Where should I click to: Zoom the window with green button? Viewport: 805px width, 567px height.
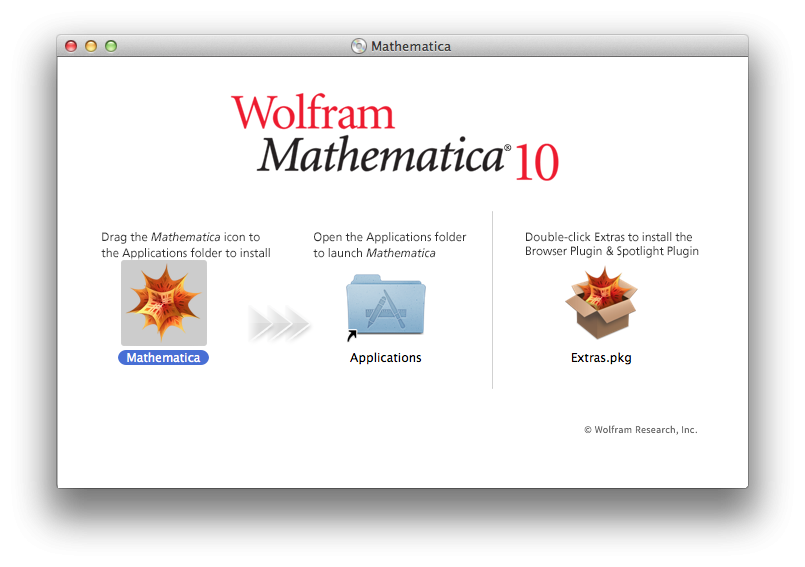(x=111, y=46)
